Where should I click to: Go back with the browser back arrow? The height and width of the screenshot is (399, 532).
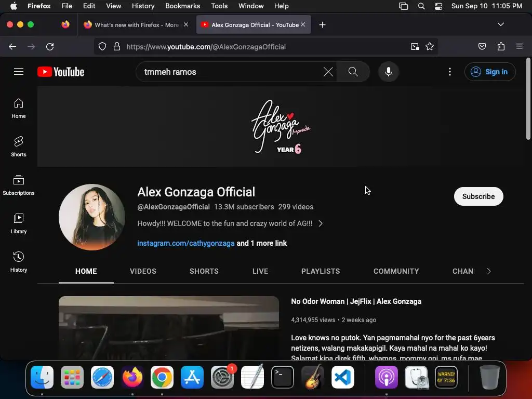(x=12, y=46)
